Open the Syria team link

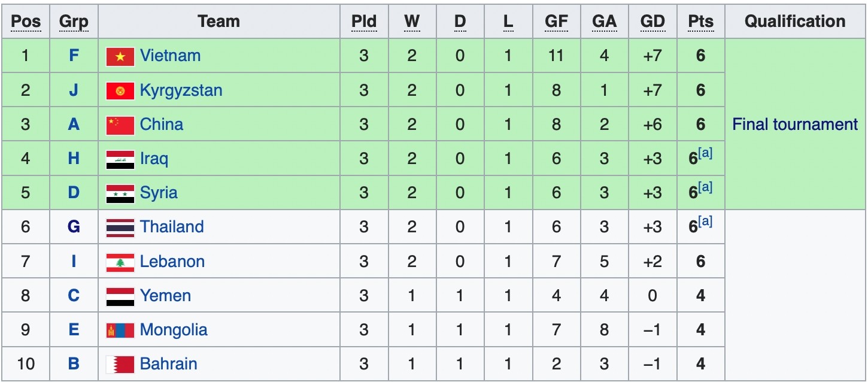point(159,193)
